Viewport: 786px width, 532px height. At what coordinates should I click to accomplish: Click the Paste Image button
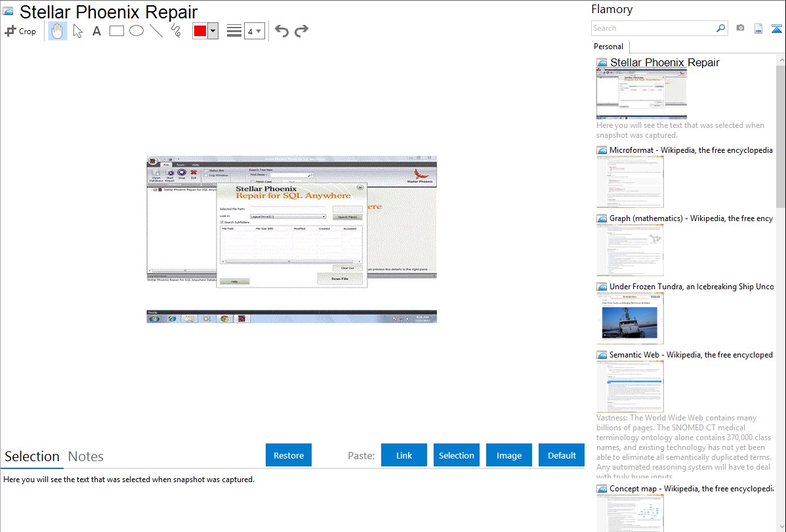pos(509,455)
